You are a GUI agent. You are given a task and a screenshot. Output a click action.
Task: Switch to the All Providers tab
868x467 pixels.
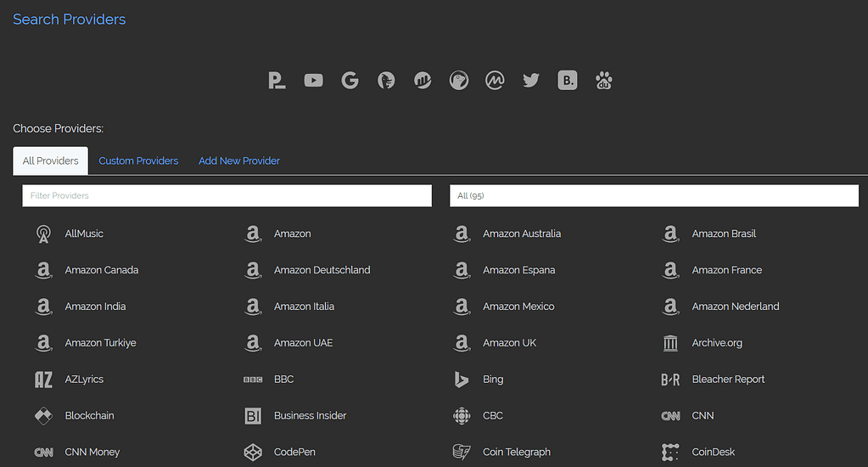point(50,160)
